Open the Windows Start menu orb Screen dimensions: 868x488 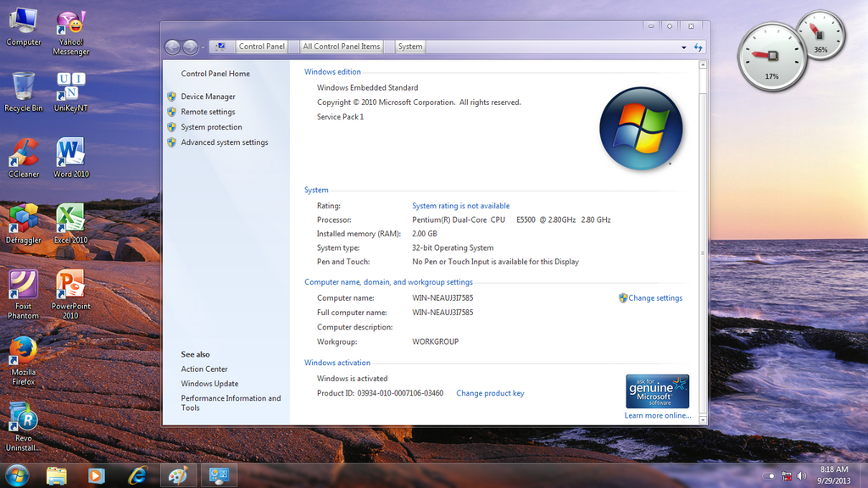[x=16, y=474]
